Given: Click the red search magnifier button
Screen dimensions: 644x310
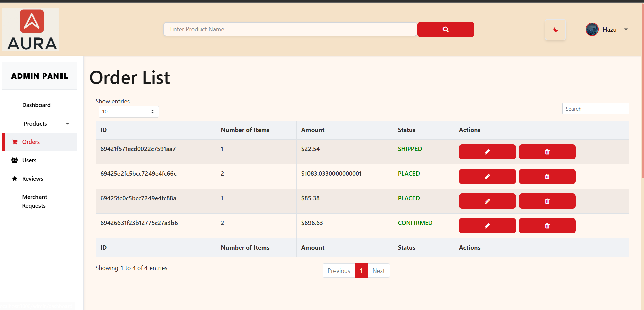Looking at the screenshot, I should pyautogui.click(x=446, y=29).
